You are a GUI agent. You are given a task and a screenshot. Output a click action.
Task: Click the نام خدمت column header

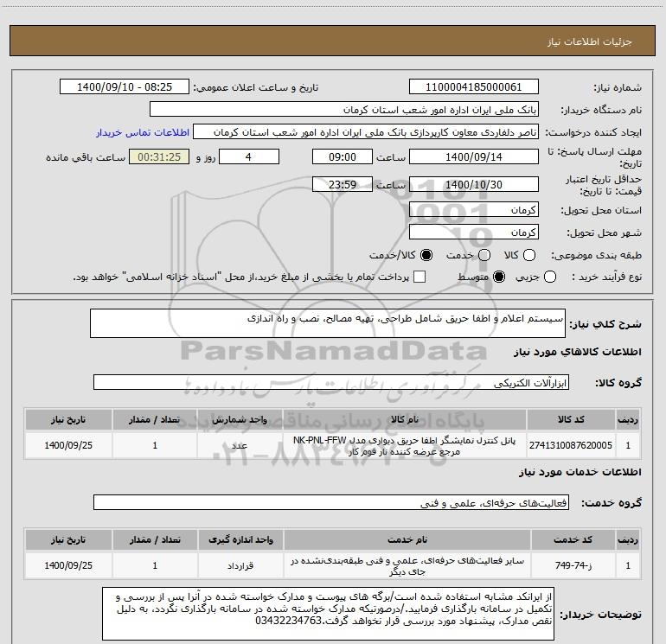407,540
